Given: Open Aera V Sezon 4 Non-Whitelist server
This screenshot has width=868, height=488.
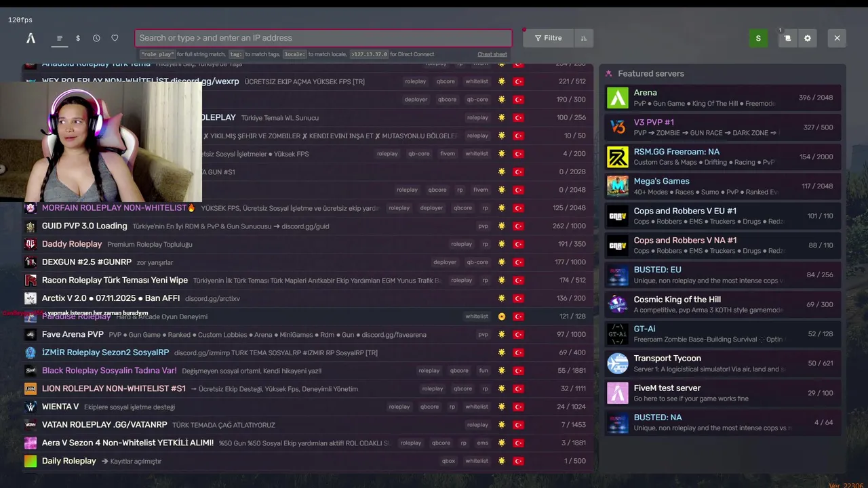Looking at the screenshot, I should pyautogui.click(x=308, y=443).
